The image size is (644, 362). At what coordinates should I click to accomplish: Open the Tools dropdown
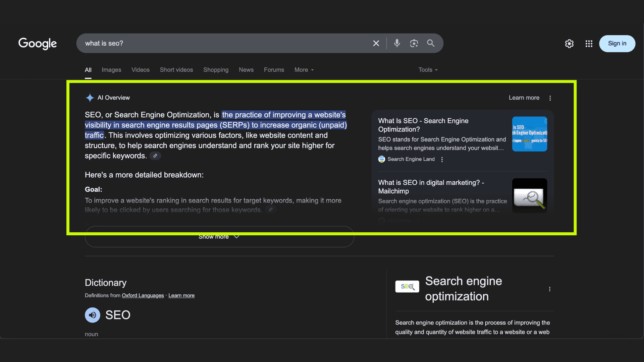click(428, 70)
